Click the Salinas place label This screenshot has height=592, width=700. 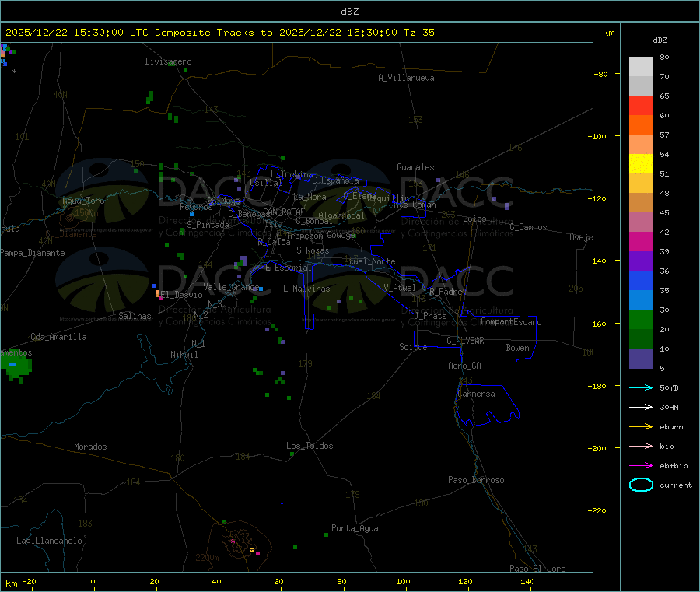coord(135,316)
